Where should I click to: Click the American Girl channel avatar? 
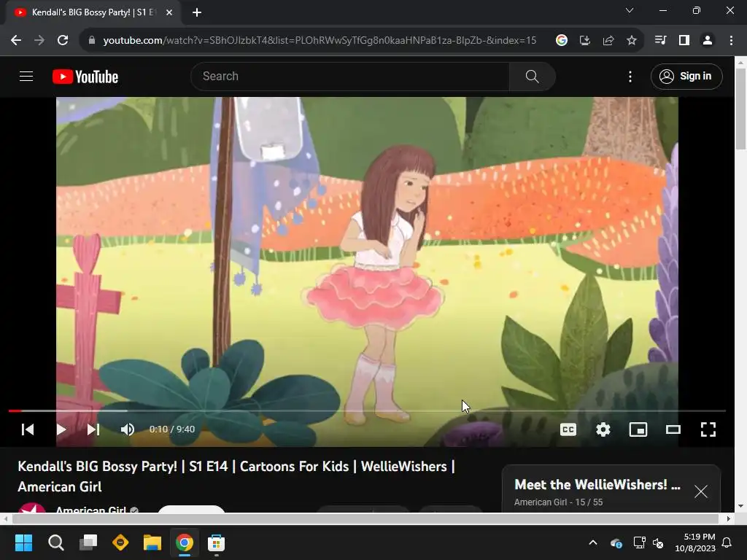click(31, 507)
